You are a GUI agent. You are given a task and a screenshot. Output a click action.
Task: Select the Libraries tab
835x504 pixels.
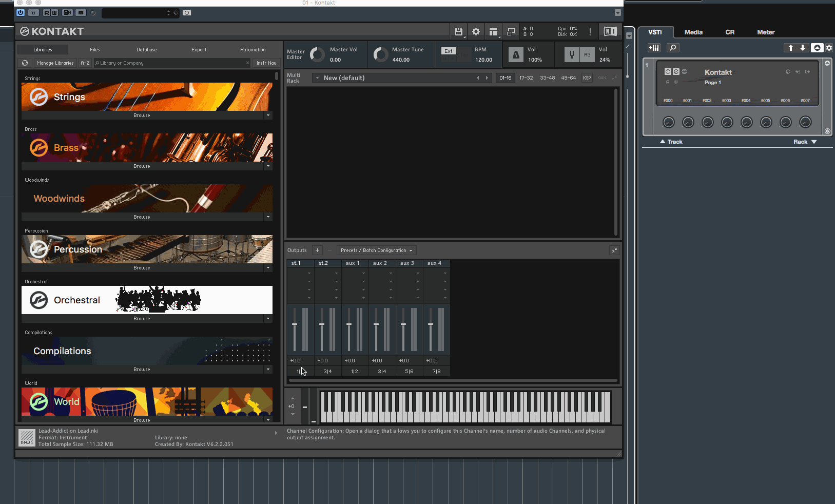click(43, 50)
